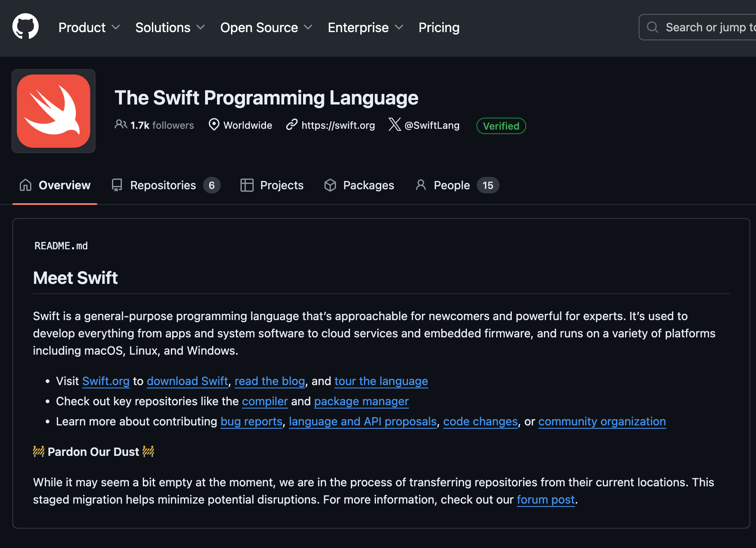756x548 pixels.
Task: Click the Packages cube icon
Action: pyautogui.click(x=330, y=185)
